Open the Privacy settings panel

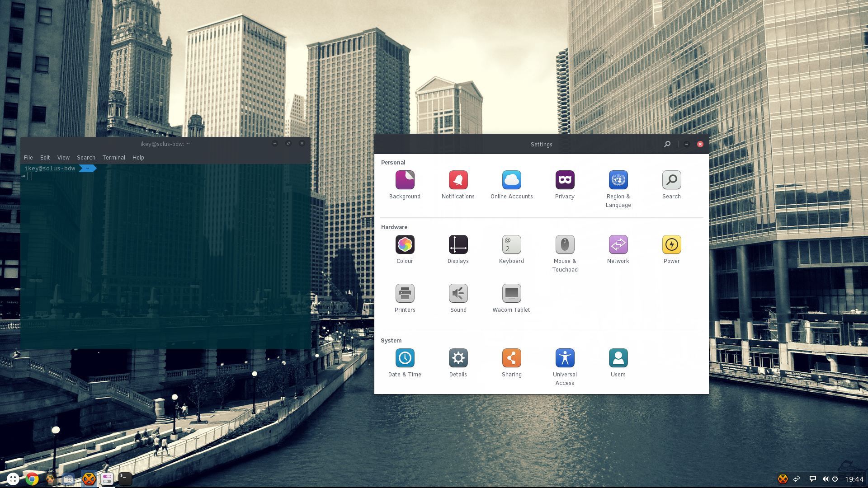click(565, 185)
